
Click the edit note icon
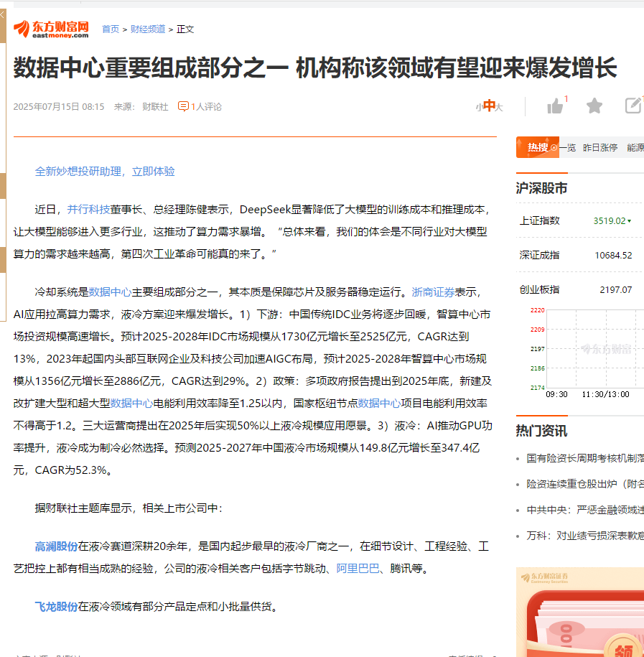633,105
